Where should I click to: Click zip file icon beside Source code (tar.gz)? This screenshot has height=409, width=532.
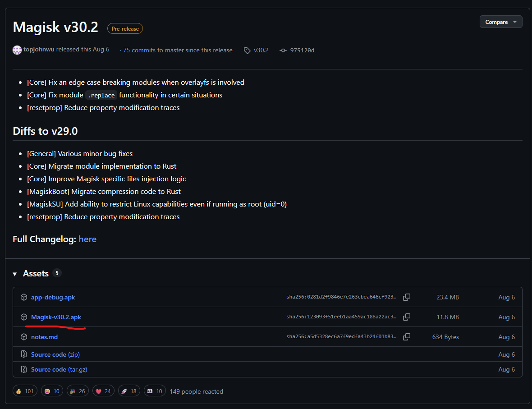[24, 369]
